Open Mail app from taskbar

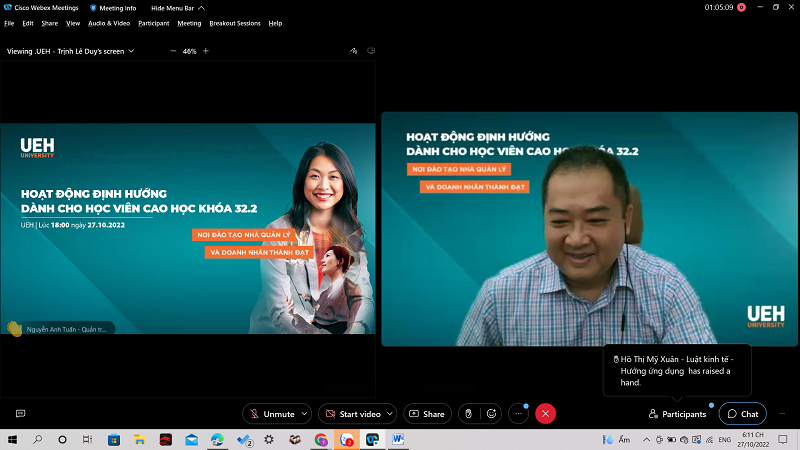[x=191, y=439]
